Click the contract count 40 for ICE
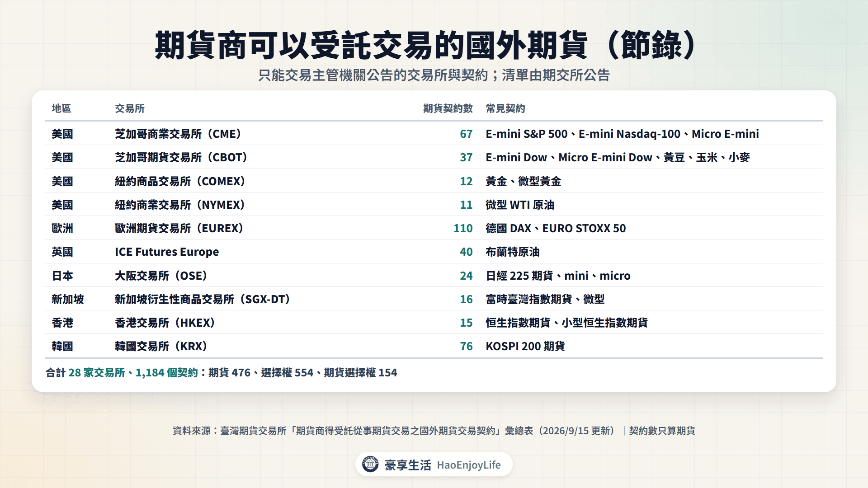Image resolution: width=868 pixels, height=488 pixels. coord(466,252)
